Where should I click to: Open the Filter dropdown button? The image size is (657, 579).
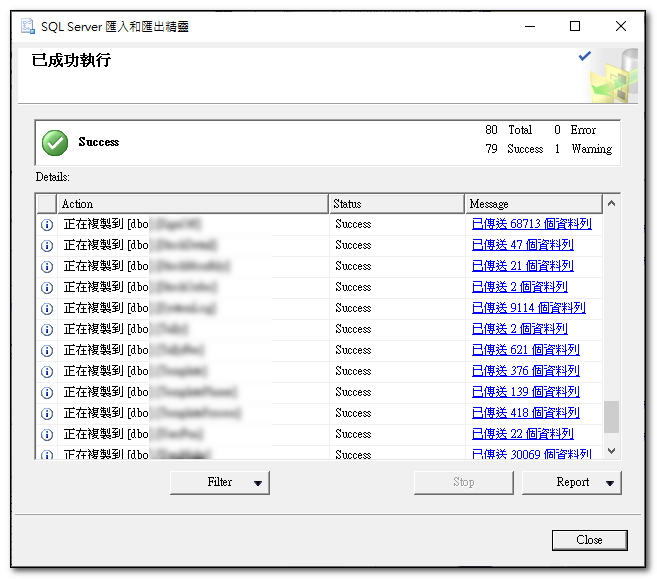click(x=220, y=483)
